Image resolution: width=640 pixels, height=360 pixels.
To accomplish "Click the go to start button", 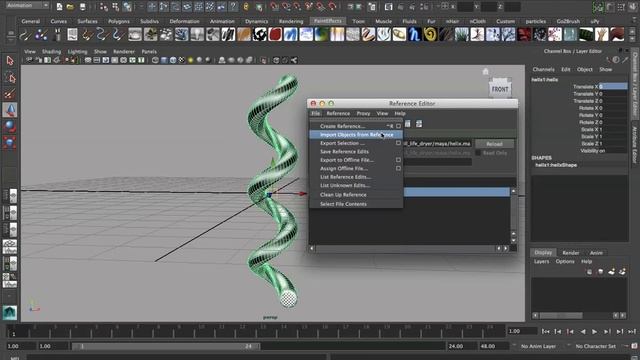I will [x=545, y=331].
